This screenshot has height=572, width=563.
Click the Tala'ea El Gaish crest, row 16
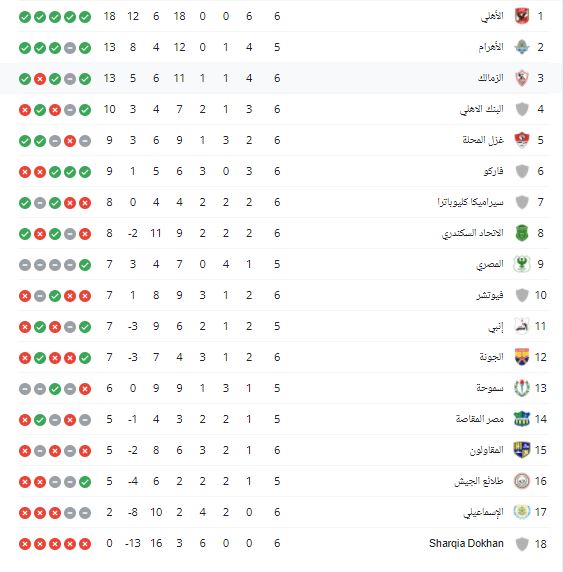pos(522,481)
